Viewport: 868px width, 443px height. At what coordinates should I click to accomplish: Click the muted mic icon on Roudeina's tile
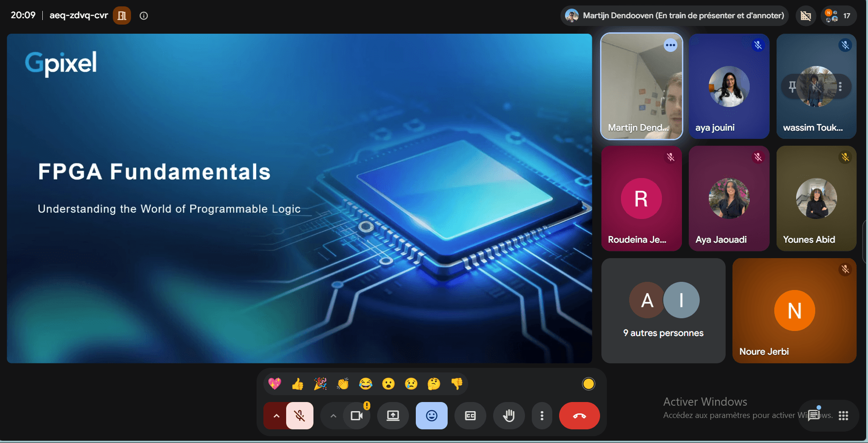pyautogui.click(x=671, y=157)
